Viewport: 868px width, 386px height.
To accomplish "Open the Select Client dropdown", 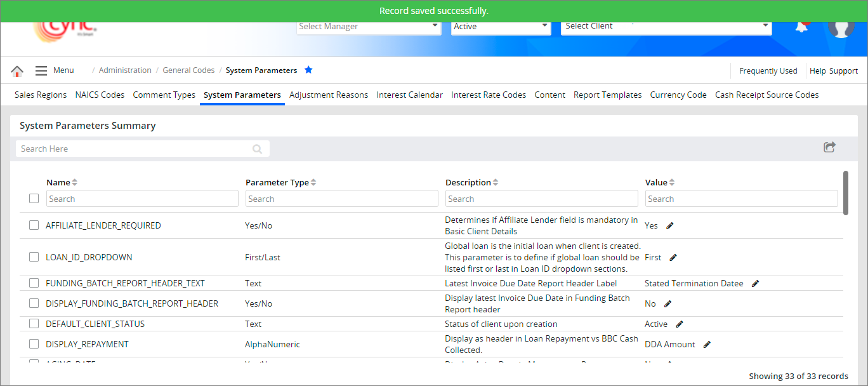I will pos(666,26).
